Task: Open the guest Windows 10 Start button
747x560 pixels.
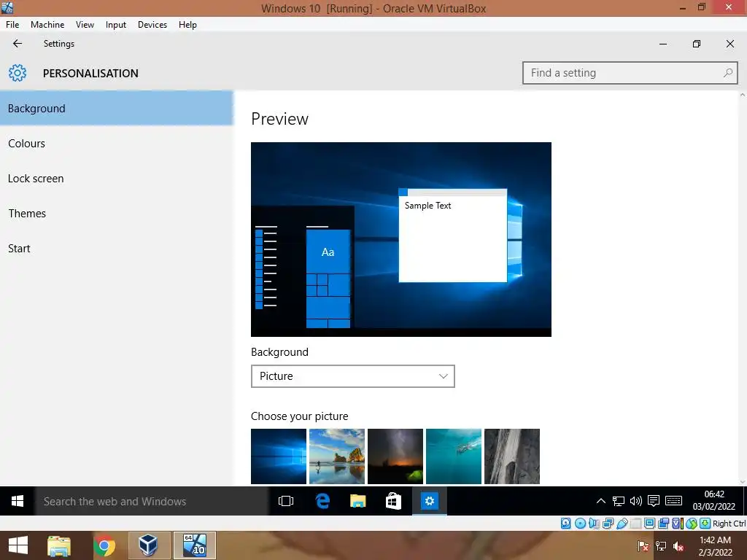Action: [18, 501]
